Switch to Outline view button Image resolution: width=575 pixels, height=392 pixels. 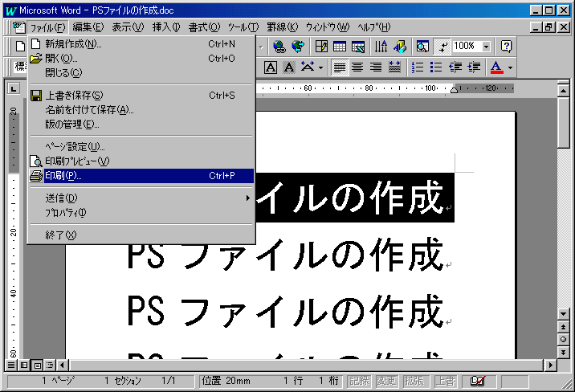[50, 365]
